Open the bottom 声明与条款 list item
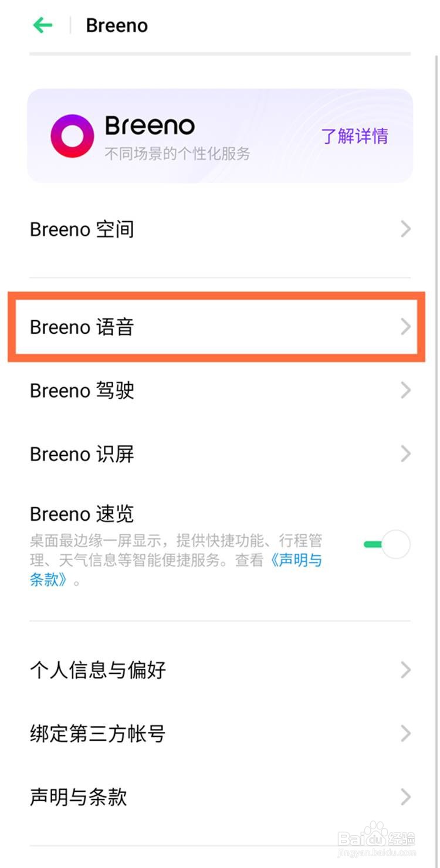Image resolution: width=440 pixels, height=868 pixels. tap(79, 797)
